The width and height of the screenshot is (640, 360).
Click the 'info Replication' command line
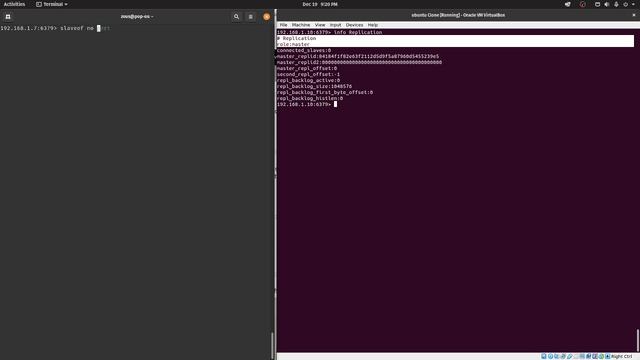click(x=329, y=32)
